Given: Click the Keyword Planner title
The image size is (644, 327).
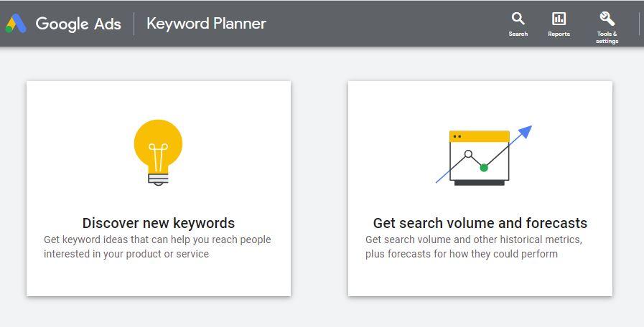Looking at the screenshot, I should [x=206, y=24].
